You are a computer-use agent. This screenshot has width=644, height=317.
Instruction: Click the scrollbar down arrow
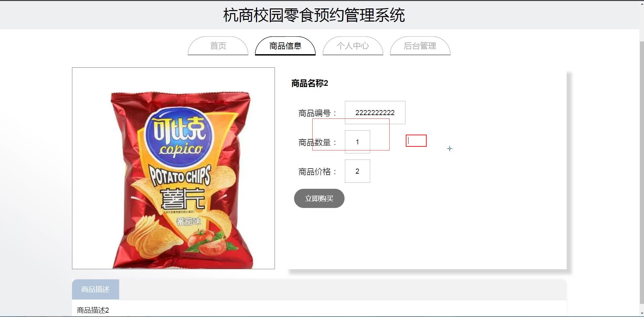[x=642, y=313]
